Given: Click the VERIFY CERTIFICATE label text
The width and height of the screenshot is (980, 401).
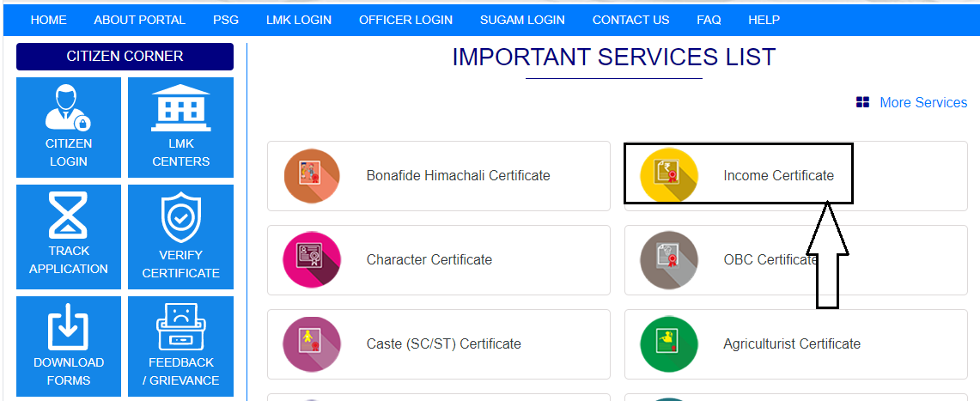Looking at the screenshot, I should pos(180,264).
